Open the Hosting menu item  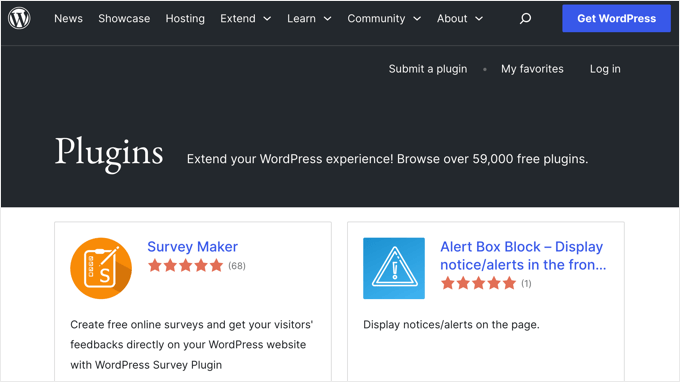pyautogui.click(x=185, y=19)
